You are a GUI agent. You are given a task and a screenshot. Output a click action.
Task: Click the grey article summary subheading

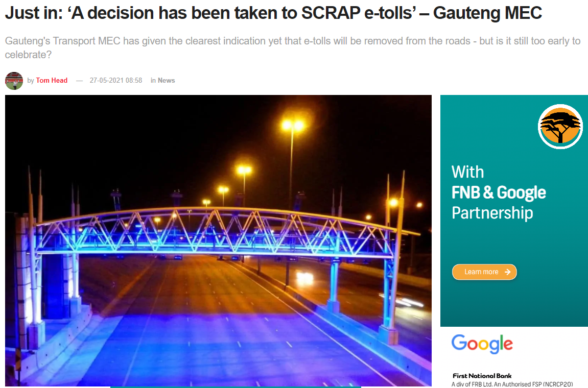[293, 47]
